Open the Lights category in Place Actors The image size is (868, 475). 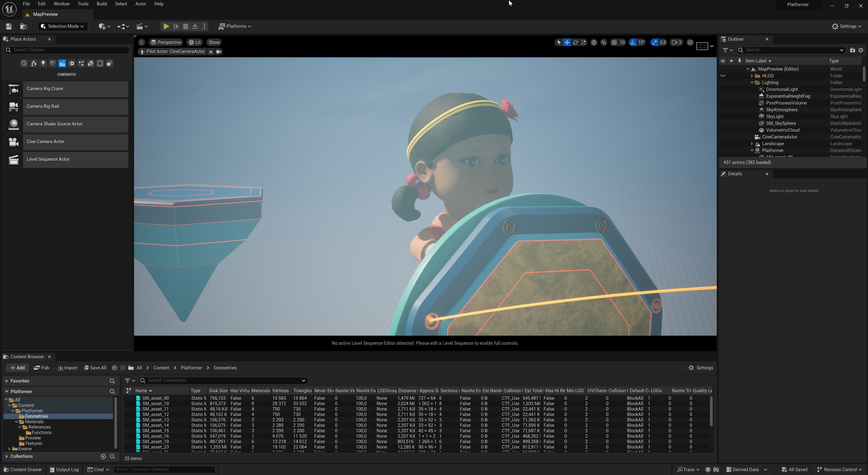(43, 63)
